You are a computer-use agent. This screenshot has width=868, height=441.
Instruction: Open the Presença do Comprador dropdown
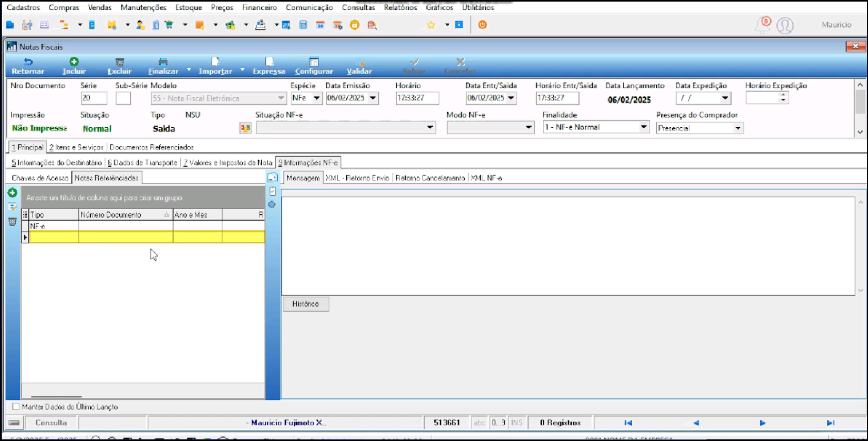[738, 128]
